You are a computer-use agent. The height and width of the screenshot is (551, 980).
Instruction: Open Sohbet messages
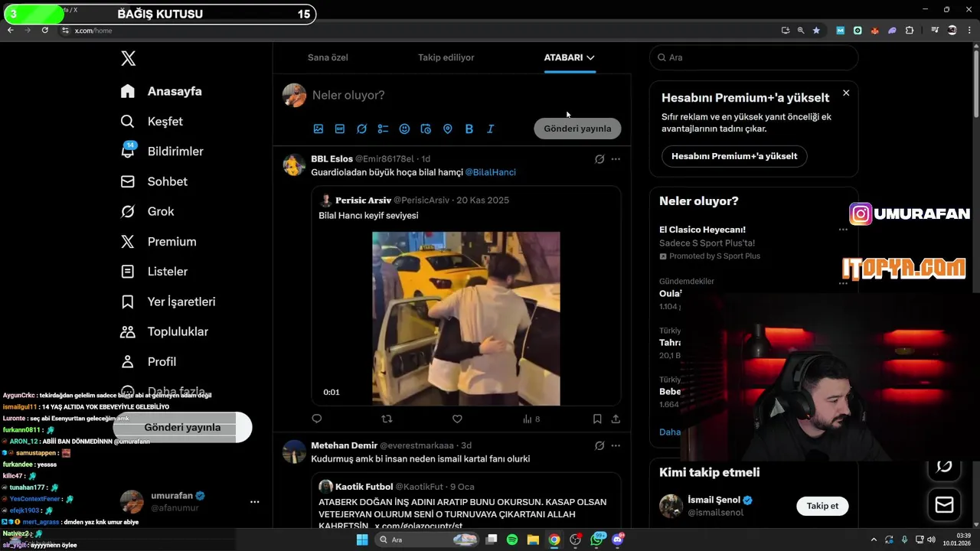coord(155,181)
